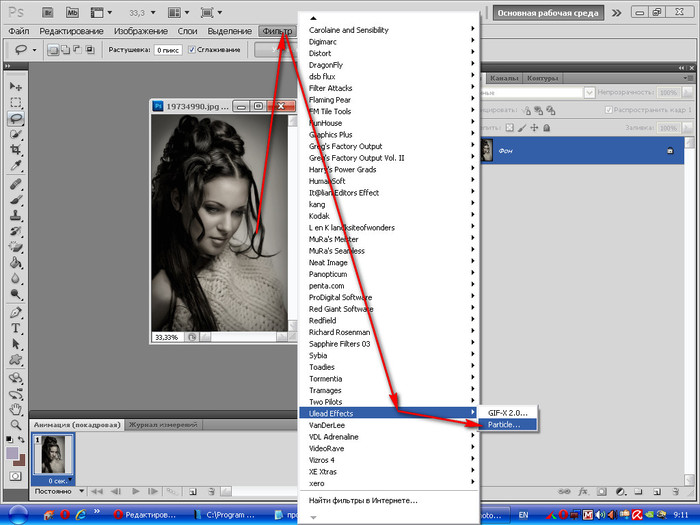Viewport: 700px width, 525px height.
Task: Open Opera from the quick launch bar
Action: pos(65,514)
